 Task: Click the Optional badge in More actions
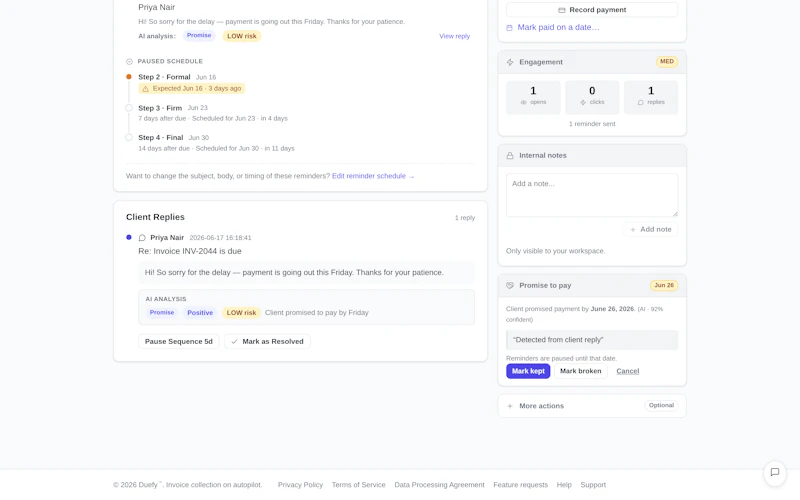point(661,406)
